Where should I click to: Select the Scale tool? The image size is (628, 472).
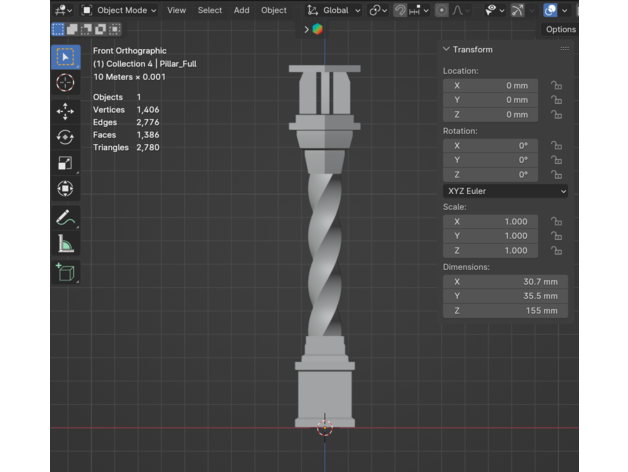tap(65, 163)
